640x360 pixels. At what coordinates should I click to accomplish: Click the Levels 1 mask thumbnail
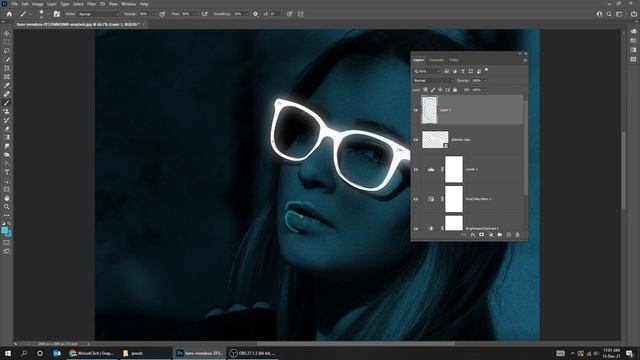(x=453, y=169)
